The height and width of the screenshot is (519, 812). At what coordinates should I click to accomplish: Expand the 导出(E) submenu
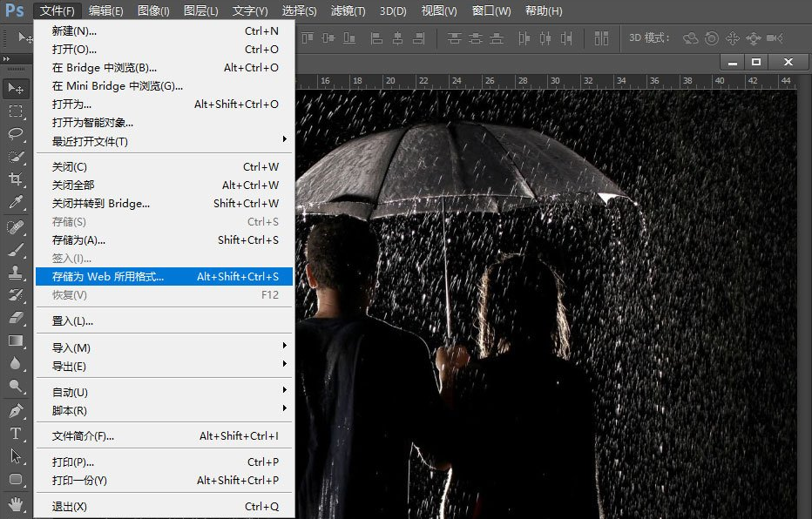click(x=165, y=367)
